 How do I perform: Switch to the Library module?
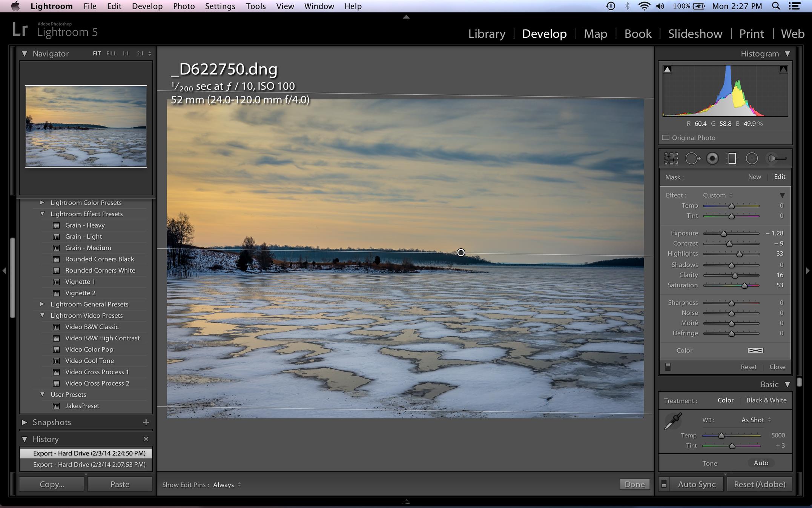[x=487, y=34]
